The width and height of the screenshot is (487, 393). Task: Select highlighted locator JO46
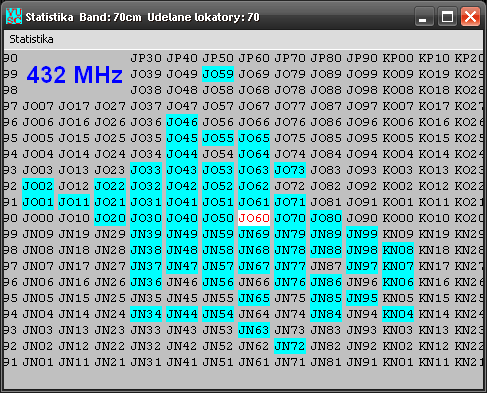182,122
